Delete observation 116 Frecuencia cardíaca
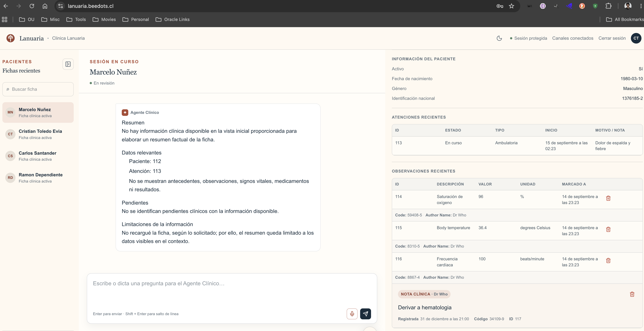This screenshot has height=331, width=644. coord(608,261)
